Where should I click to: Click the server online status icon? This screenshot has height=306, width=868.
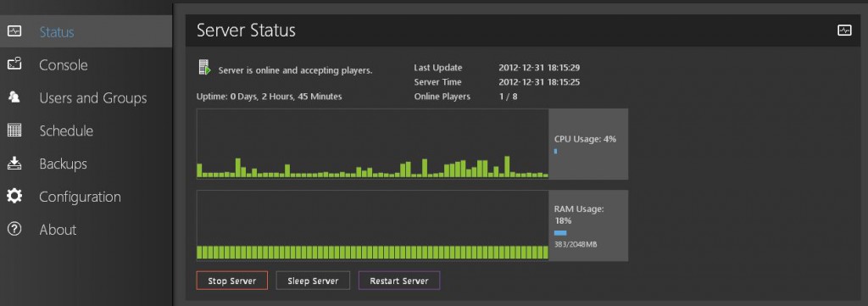[205, 68]
